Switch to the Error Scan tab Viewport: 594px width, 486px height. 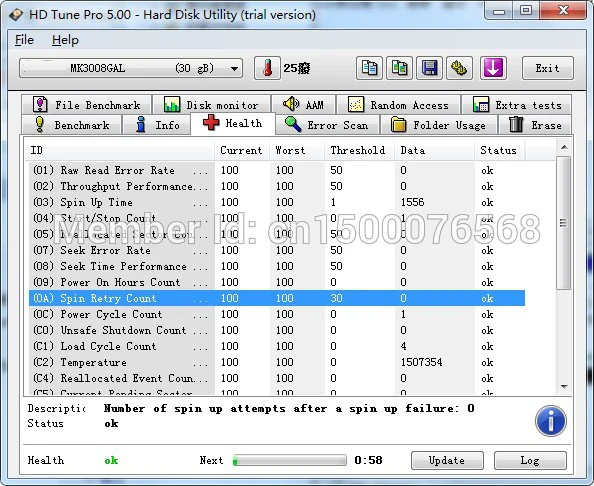(328, 125)
